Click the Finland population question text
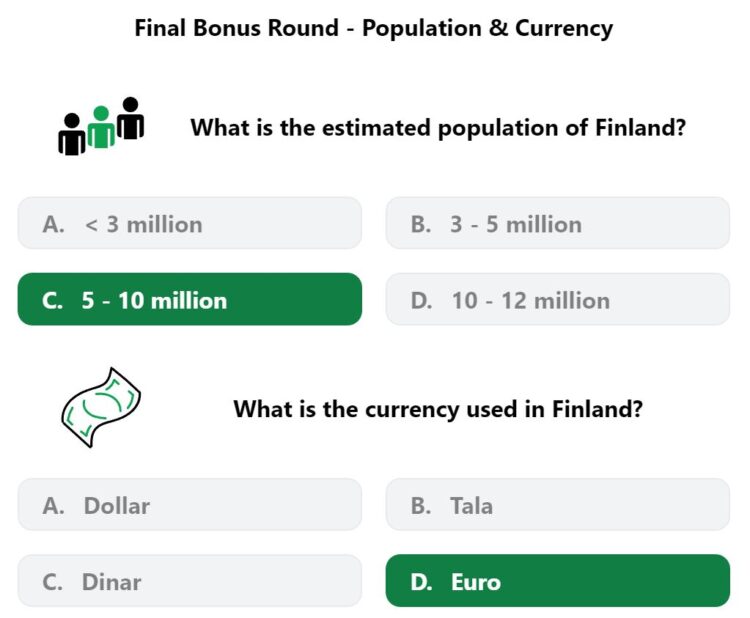Screen dimensions: 750x618 click(438, 128)
